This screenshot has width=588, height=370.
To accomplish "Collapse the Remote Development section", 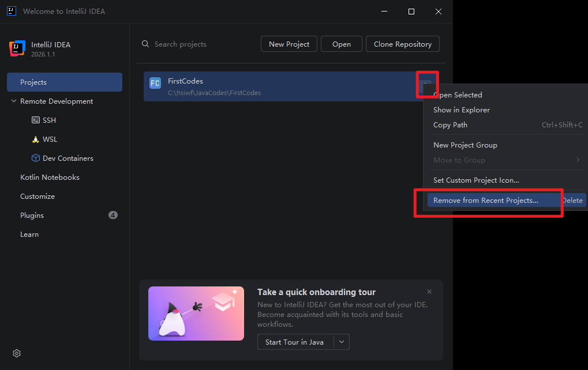I will point(14,101).
